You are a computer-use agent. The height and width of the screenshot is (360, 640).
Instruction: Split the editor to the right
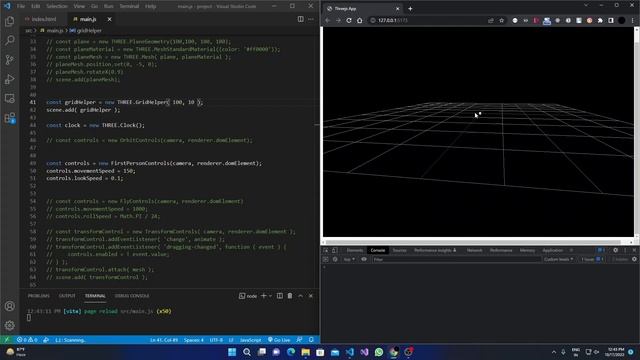tap(300, 19)
